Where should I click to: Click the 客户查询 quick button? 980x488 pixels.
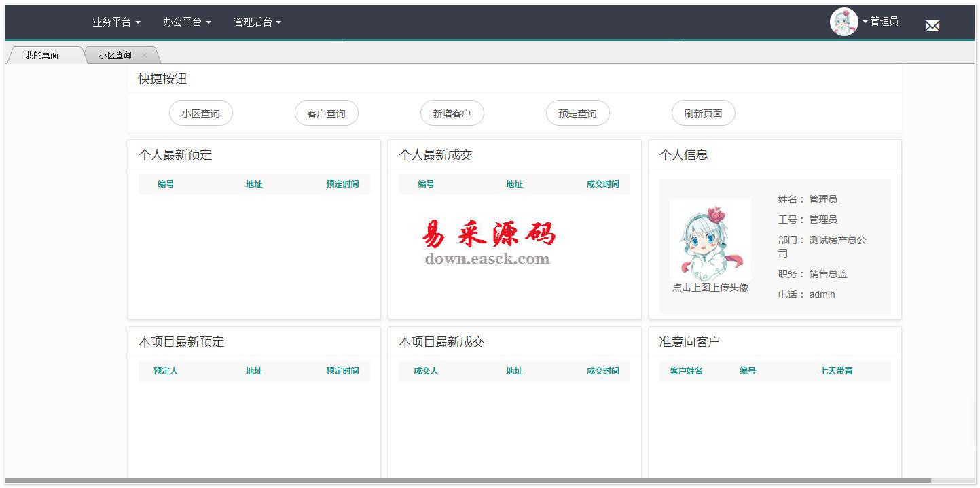(x=326, y=114)
